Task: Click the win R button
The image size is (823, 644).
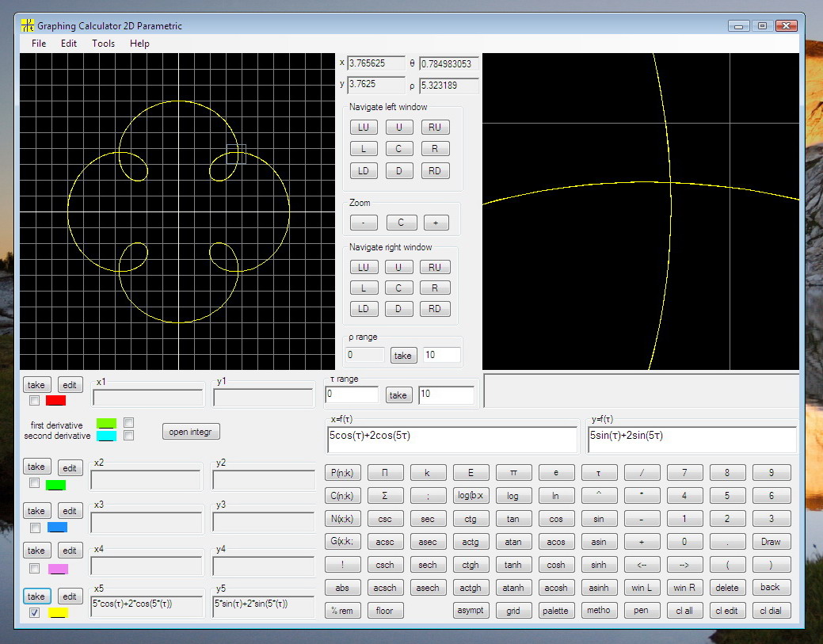Action: [x=684, y=588]
